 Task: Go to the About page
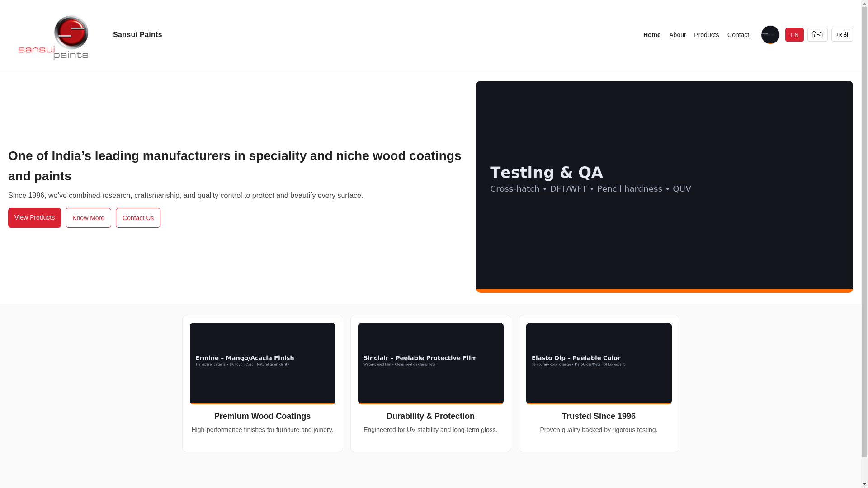677,35
